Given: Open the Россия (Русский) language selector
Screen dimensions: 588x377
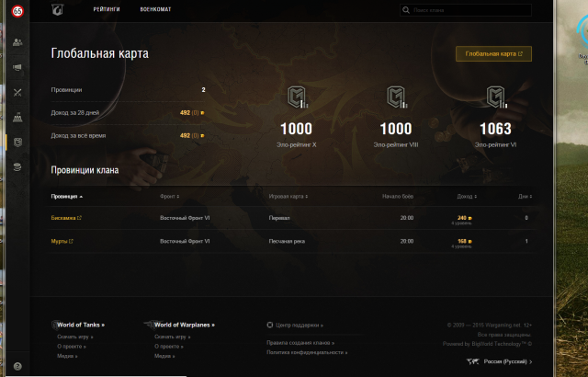Looking at the screenshot, I should [506, 361].
